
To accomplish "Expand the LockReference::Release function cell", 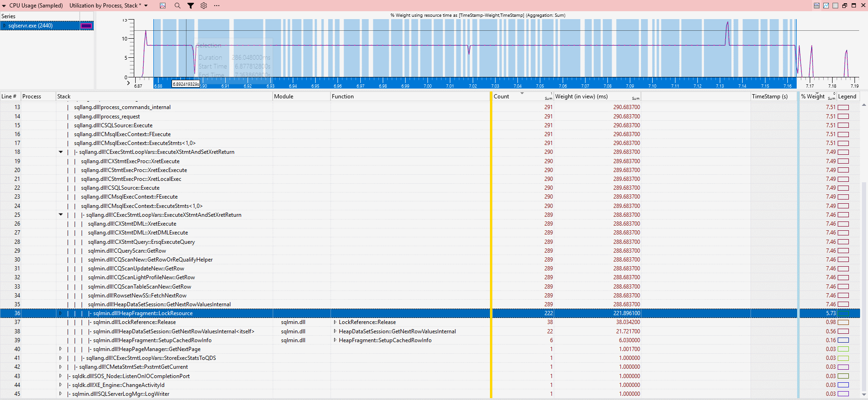I will point(335,322).
